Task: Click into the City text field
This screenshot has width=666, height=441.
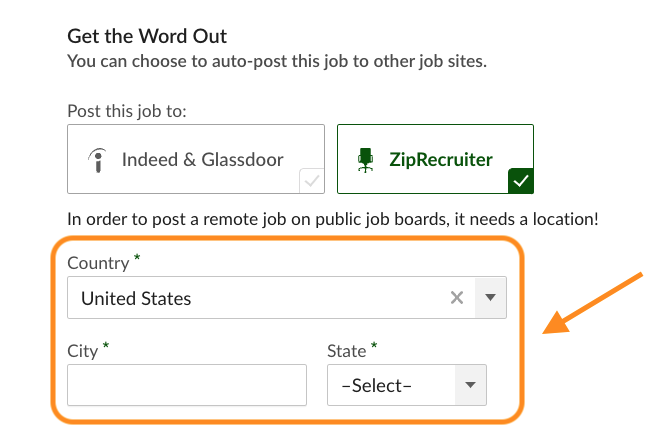Action: pos(187,385)
